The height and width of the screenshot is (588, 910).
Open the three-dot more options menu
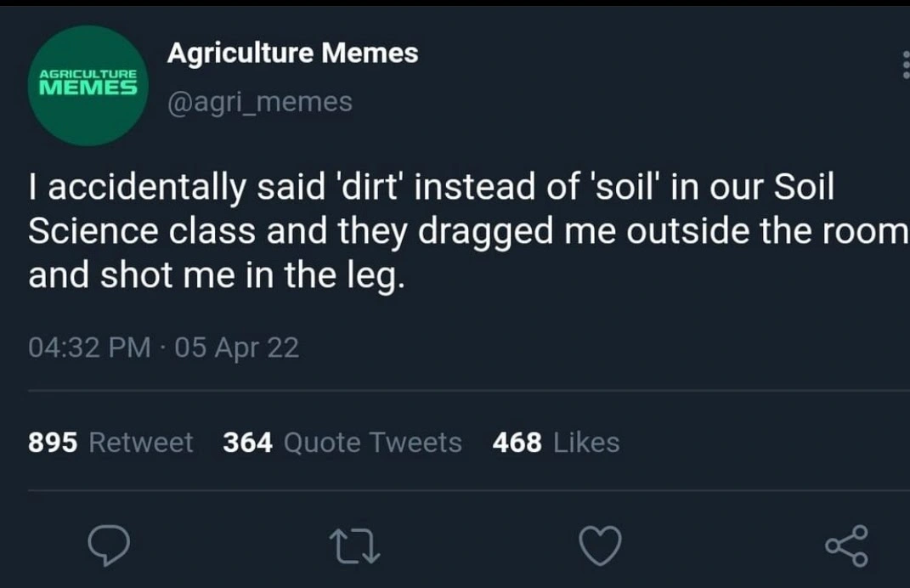pos(904,65)
